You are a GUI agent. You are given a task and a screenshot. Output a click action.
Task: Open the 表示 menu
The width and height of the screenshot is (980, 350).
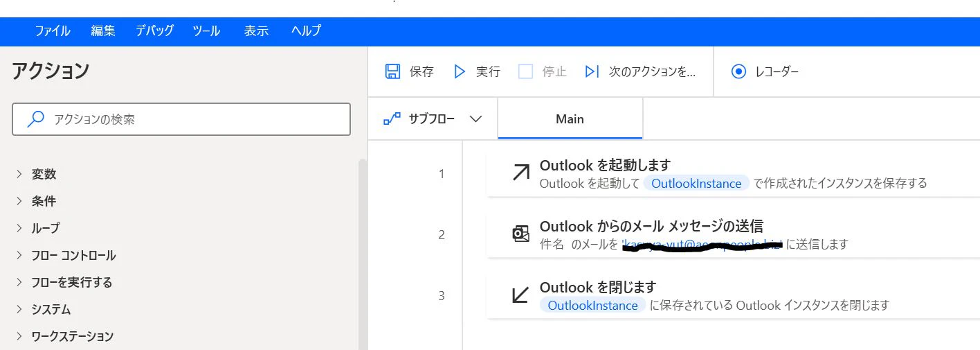(x=256, y=30)
